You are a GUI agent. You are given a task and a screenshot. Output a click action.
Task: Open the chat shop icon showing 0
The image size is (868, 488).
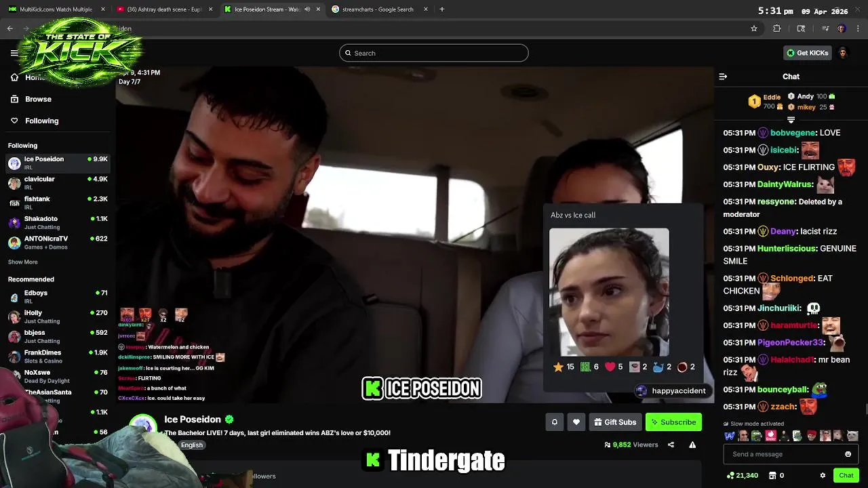[776, 476]
